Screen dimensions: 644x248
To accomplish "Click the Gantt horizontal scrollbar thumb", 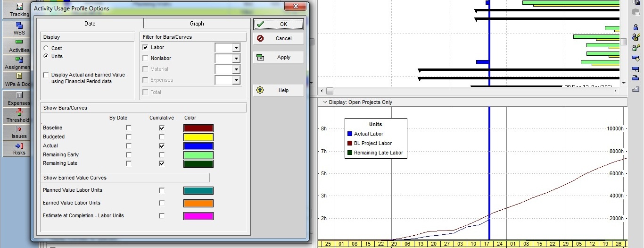I will click(x=330, y=91).
